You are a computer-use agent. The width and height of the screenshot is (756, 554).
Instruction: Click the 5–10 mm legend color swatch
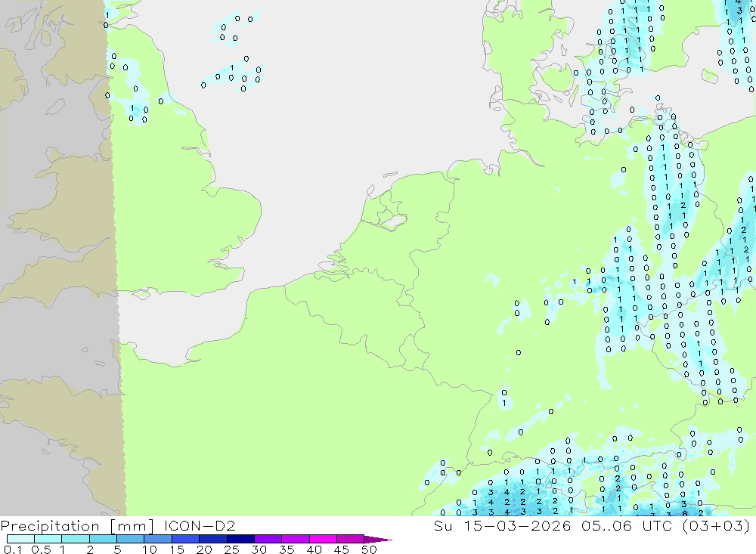[x=131, y=539]
